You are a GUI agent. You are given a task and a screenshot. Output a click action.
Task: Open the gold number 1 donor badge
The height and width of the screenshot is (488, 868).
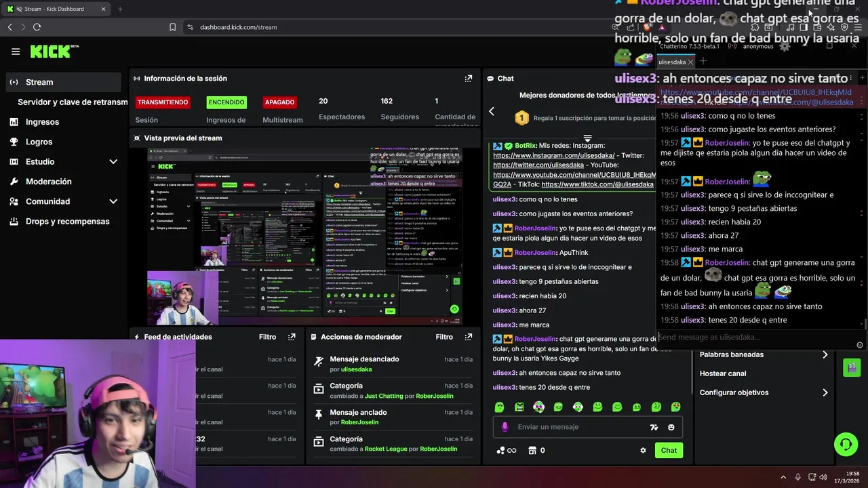521,118
